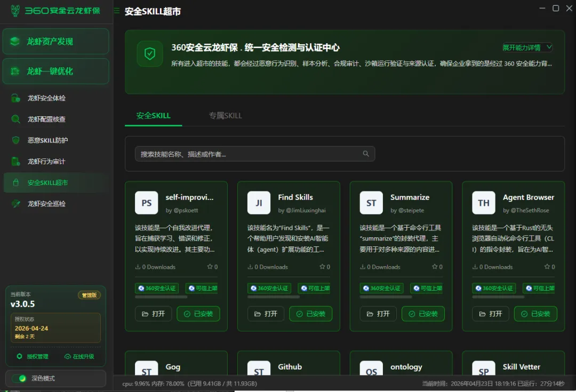Screen dimensions: 576x392
Task: Click the 龙虾行为审计 document icon
Action: click(15, 161)
